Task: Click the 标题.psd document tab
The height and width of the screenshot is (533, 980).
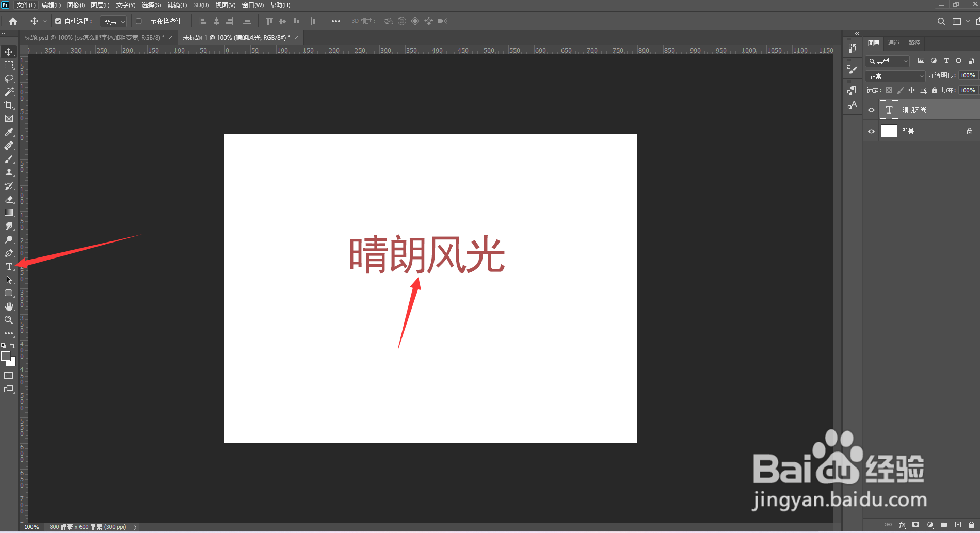Action: point(93,37)
